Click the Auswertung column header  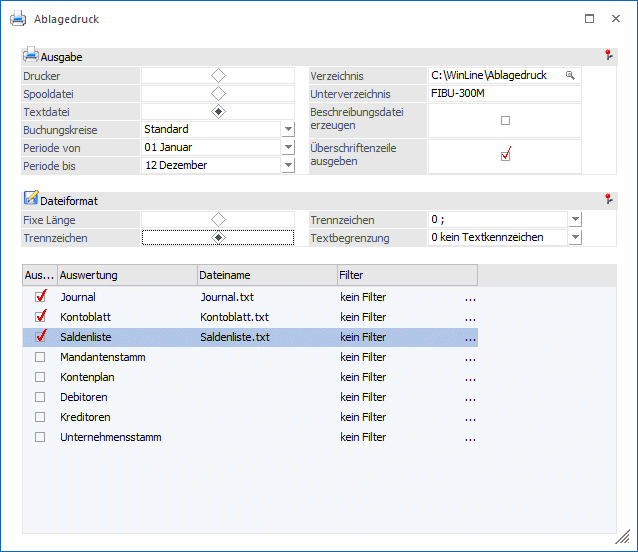coord(126,274)
